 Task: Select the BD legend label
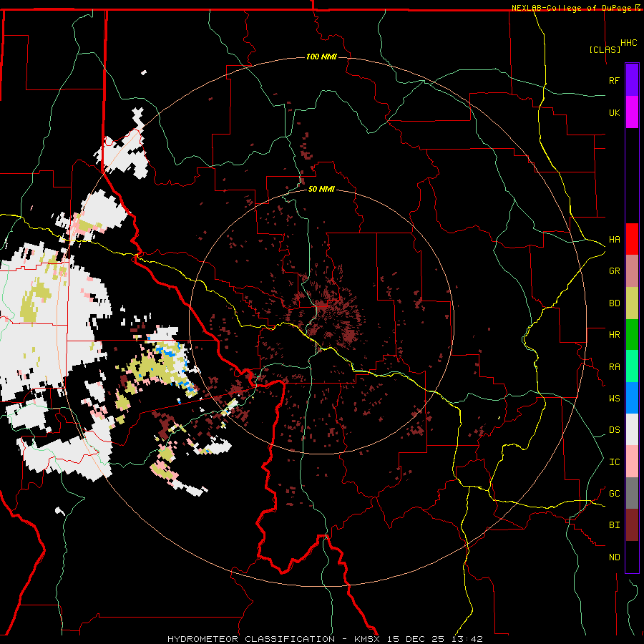tap(614, 303)
